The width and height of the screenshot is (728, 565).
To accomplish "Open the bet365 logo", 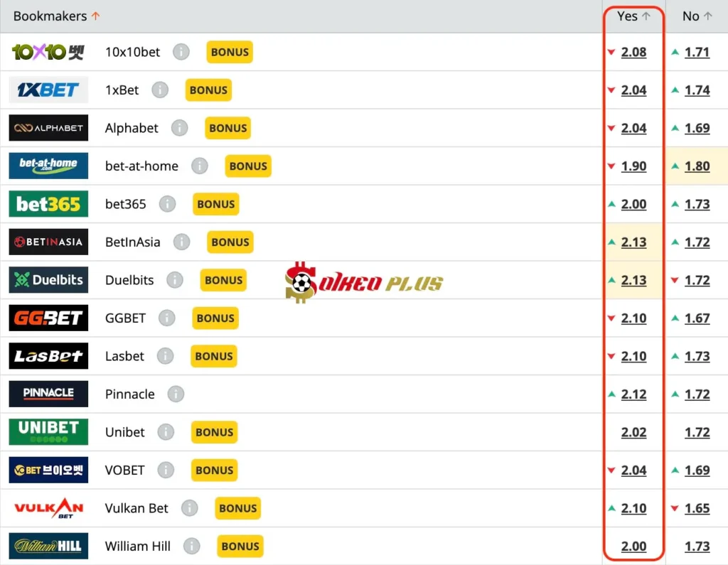I will click(x=48, y=204).
